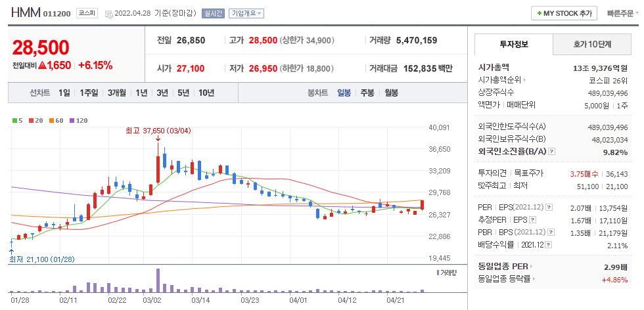Select the 1년 line chart period
The image size is (644, 310).
pos(141,93)
